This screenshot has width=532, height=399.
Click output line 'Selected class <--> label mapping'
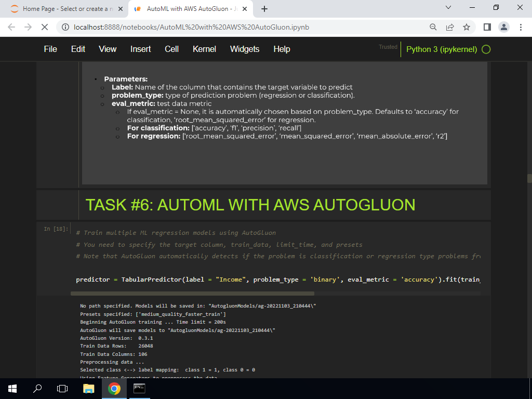168,370
